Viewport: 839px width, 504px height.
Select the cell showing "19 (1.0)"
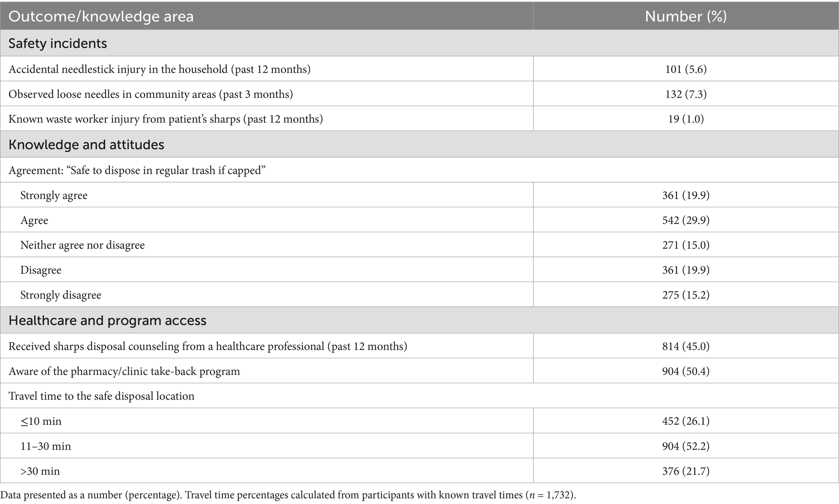[686, 119]
